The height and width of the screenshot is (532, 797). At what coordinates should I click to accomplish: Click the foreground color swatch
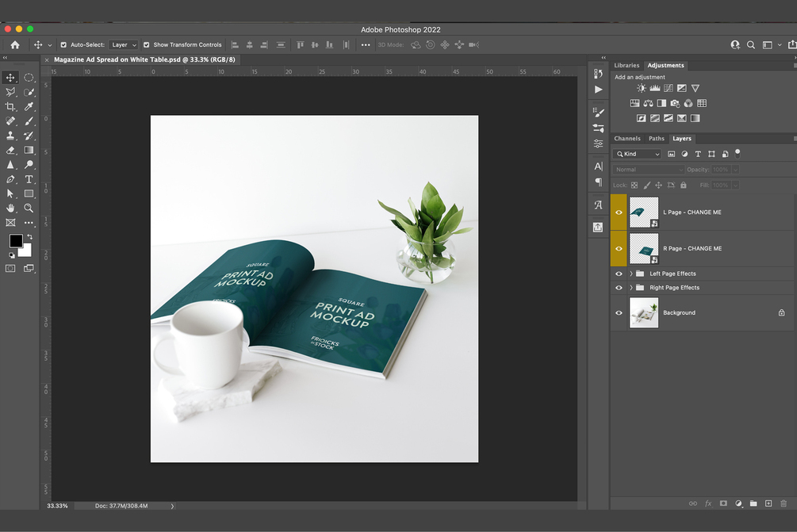pyautogui.click(x=16, y=240)
